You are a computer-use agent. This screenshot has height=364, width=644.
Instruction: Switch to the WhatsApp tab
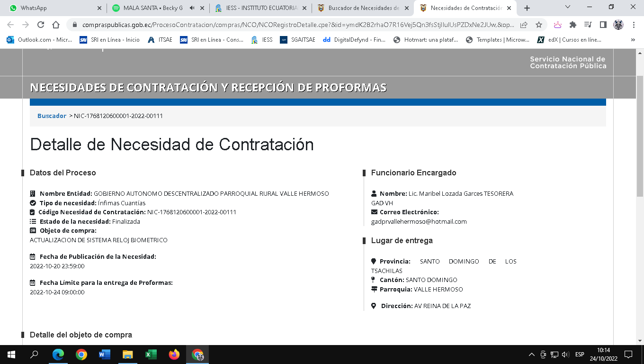(52, 8)
